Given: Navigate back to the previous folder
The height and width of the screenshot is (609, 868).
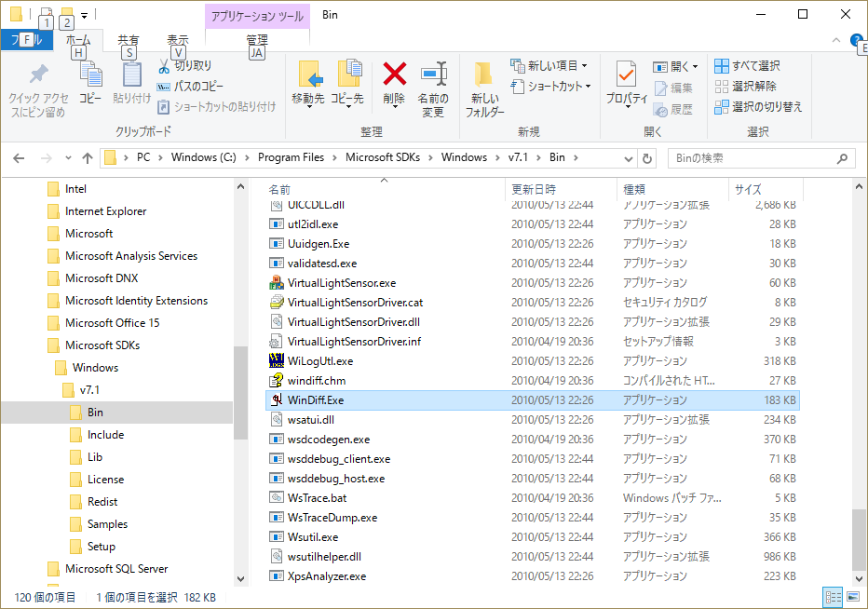Looking at the screenshot, I should pyautogui.click(x=19, y=157).
